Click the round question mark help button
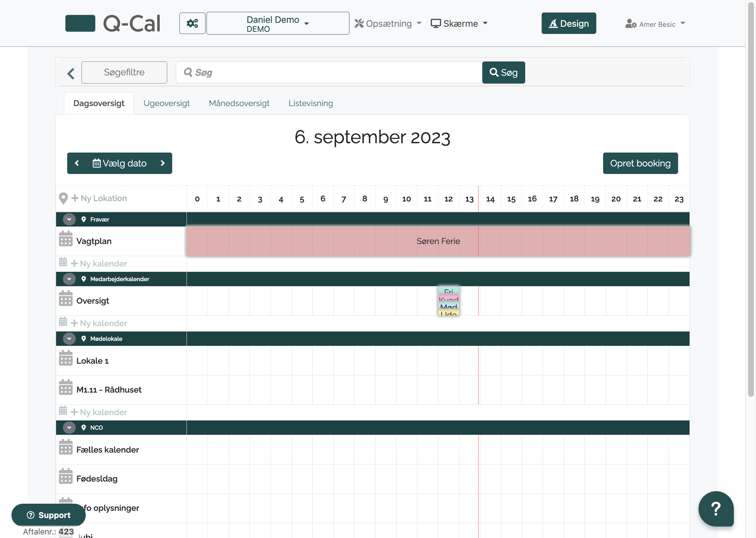 coord(716,509)
